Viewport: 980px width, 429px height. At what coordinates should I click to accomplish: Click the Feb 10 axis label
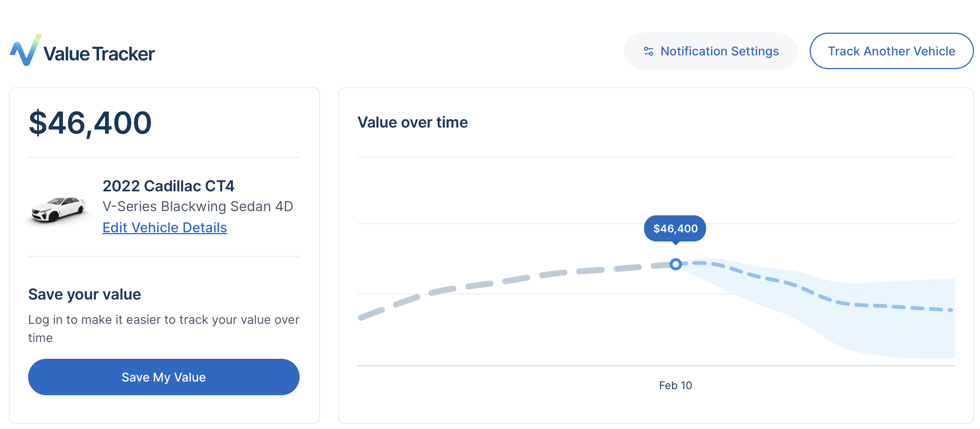pyautogui.click(x=675, y=385)
